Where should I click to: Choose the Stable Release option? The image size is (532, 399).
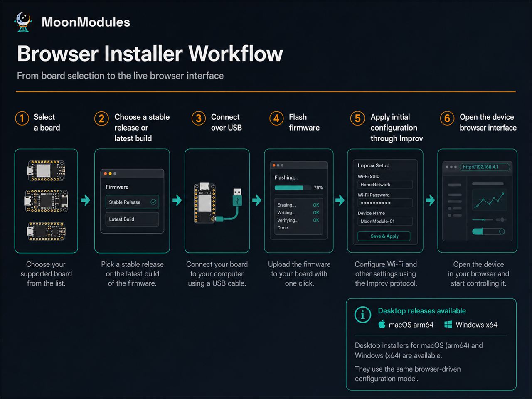click(132, 202)
